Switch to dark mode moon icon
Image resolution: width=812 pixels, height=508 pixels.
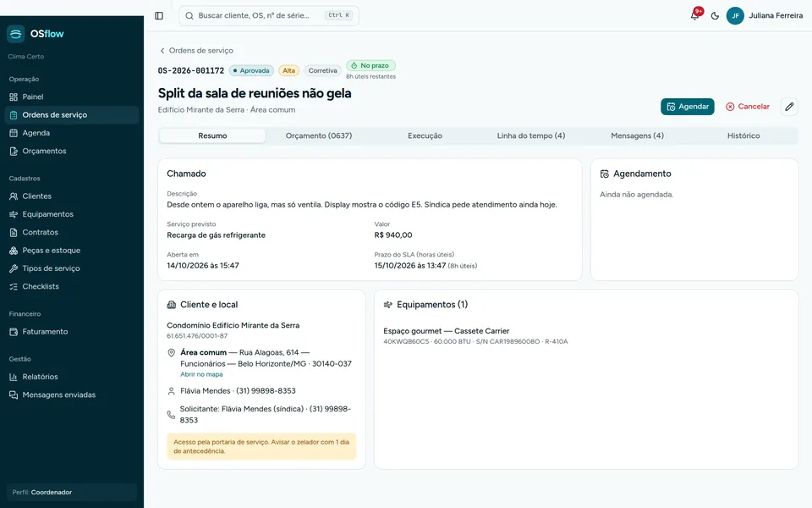[x=716, y=15]
